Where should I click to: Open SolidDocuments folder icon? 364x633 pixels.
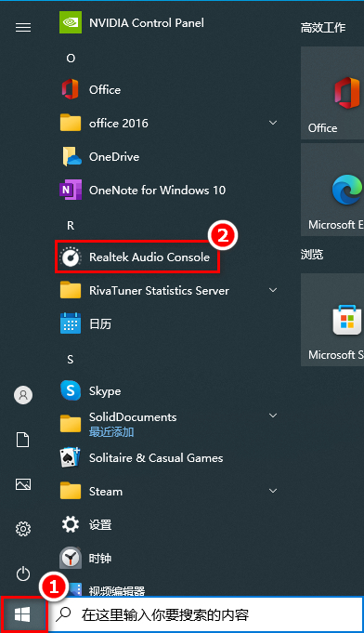71,424
